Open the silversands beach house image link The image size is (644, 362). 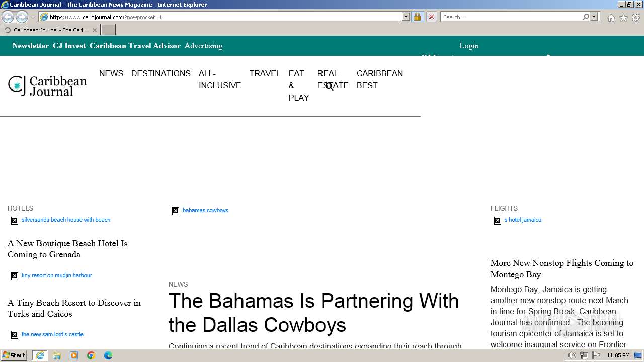61,220
